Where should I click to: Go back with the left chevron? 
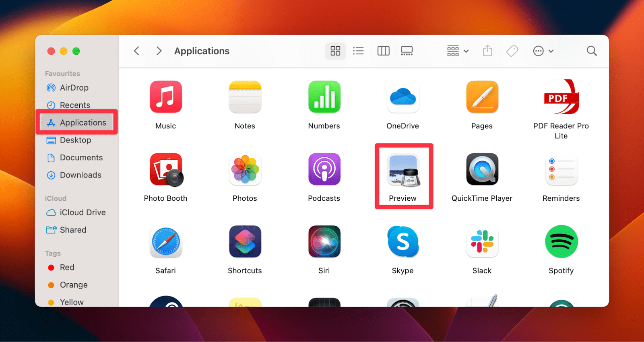[136, 51]
